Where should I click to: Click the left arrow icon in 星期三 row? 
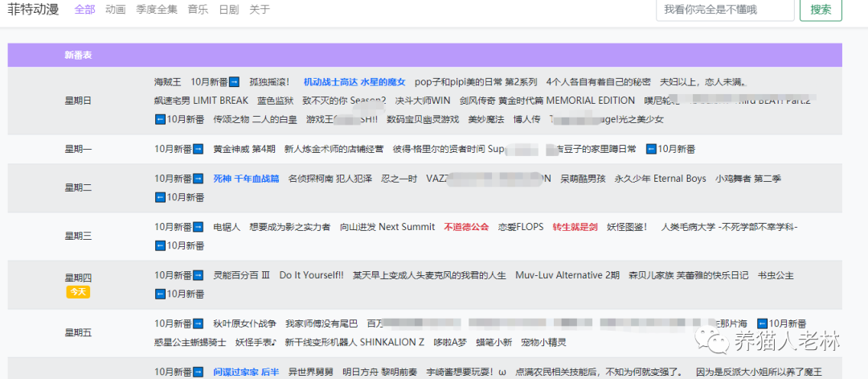click(x=160, y=245)
